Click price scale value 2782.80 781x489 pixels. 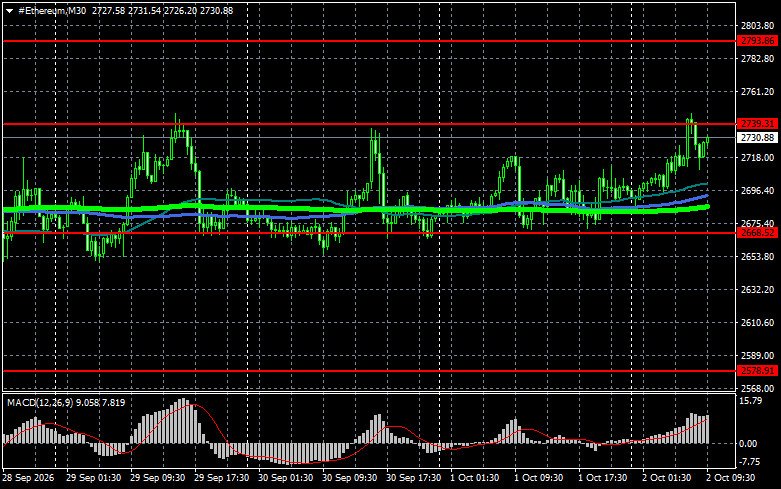[x=758, y=59]
